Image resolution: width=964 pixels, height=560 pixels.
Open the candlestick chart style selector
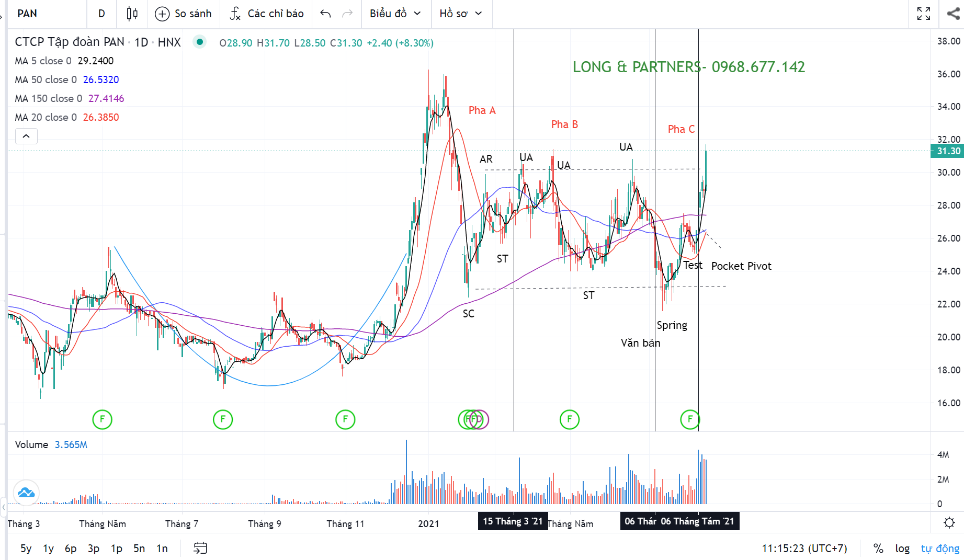[x=132, y=14]
